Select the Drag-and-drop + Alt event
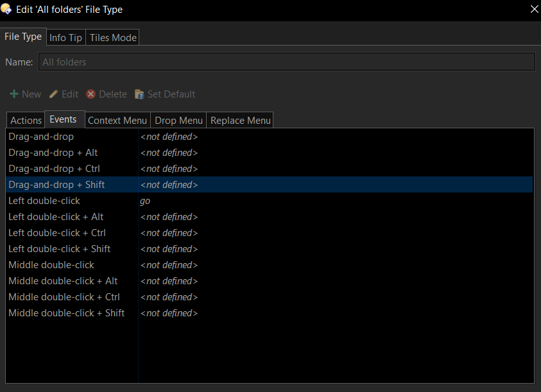541x392 pixels. [53, 153]
